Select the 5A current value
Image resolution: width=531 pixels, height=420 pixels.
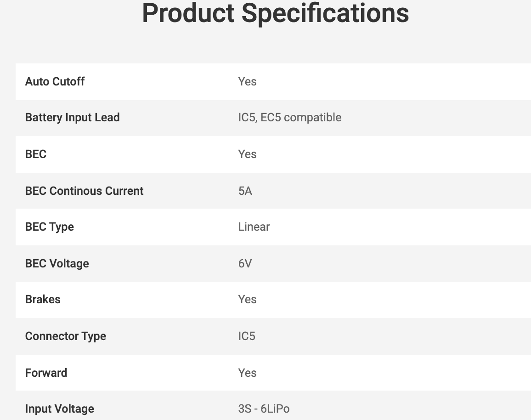tap(245, 191)
